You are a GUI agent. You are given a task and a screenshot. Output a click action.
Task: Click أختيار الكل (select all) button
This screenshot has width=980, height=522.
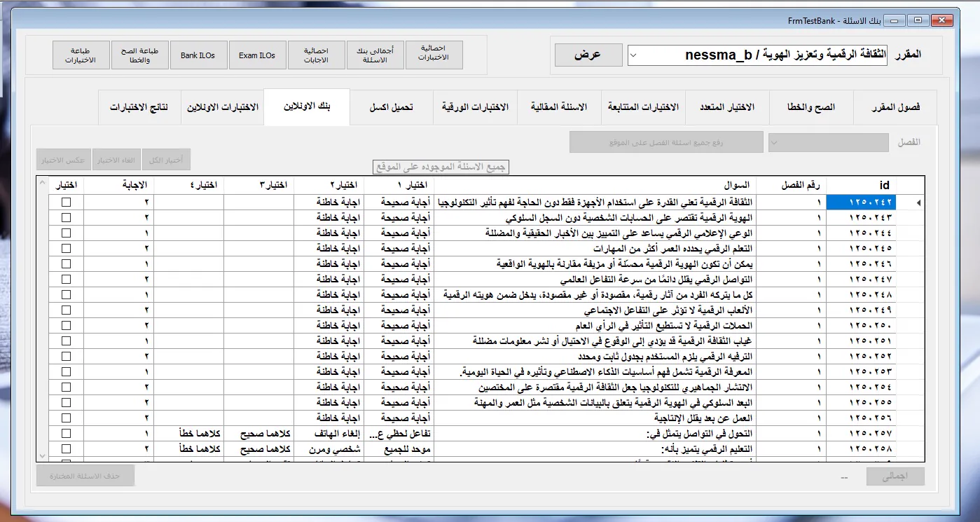(x=167, y=160)
